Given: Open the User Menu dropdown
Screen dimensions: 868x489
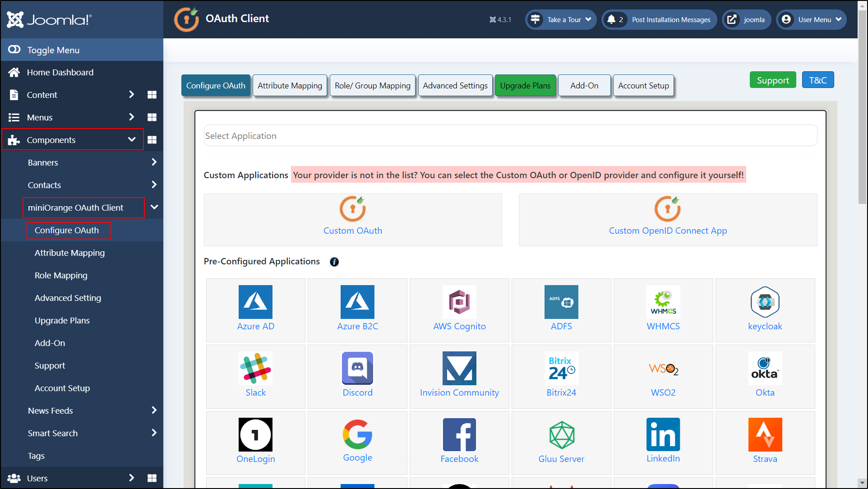Looking at the screenshot, I should (x=811, y=19).
